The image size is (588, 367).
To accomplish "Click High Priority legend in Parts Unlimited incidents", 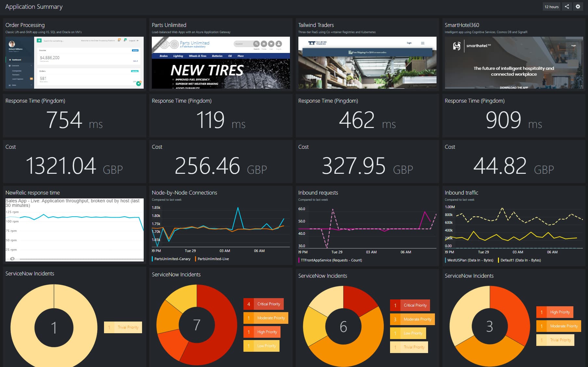I will click(x=262, y=332).
